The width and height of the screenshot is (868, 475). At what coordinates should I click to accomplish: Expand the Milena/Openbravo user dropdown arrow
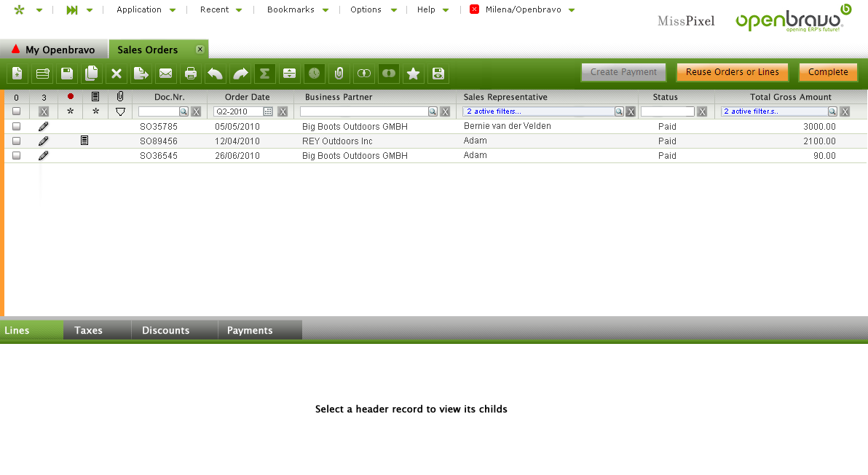572,10
